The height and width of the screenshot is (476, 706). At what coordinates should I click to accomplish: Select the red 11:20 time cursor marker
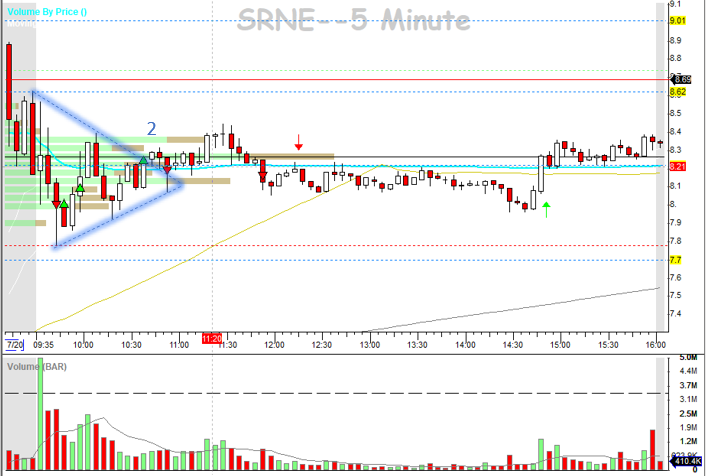pyautogui.click(x=212, y=340)
